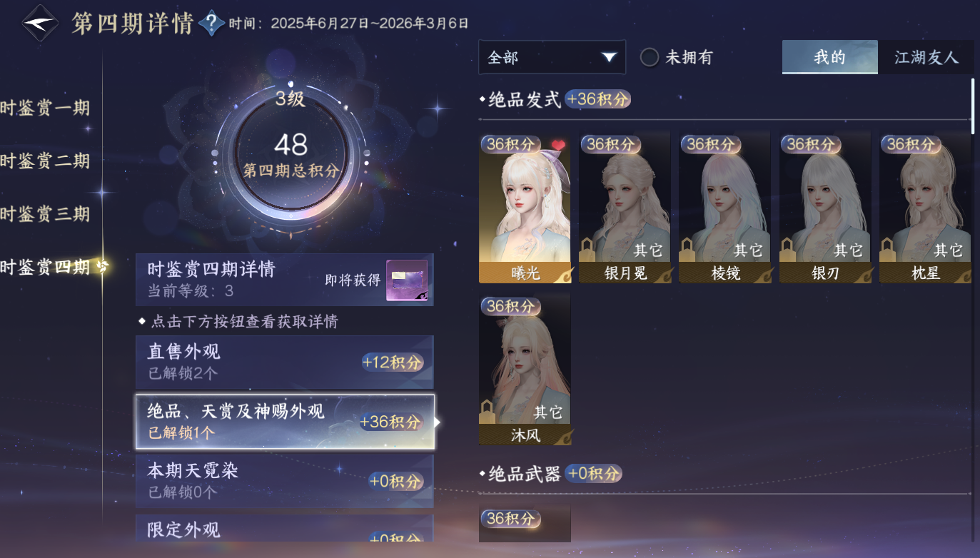
Task: Click the arrow on 全部 dropdown
Action: coord(609,58)
